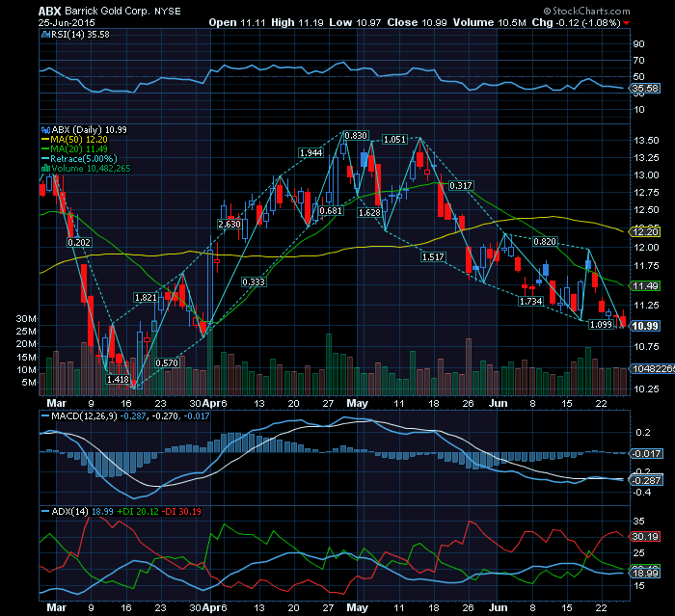Click the 1.734 retracement label
675x616 pixels.
pyautogui.click(x=530, y=302)
